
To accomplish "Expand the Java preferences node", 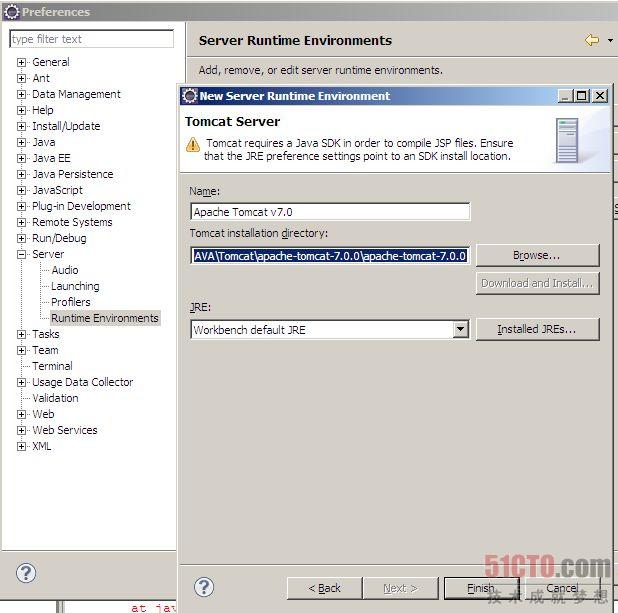I will tap(21, 142).
